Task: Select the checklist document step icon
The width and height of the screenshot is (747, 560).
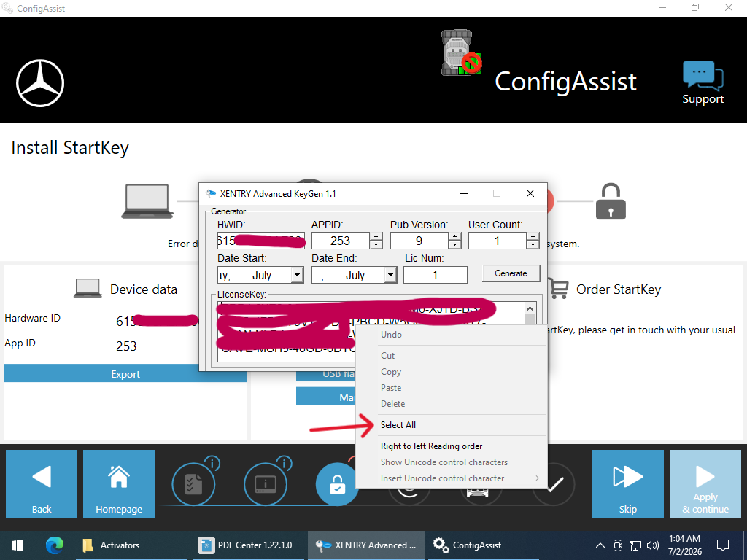Action: 193,484
